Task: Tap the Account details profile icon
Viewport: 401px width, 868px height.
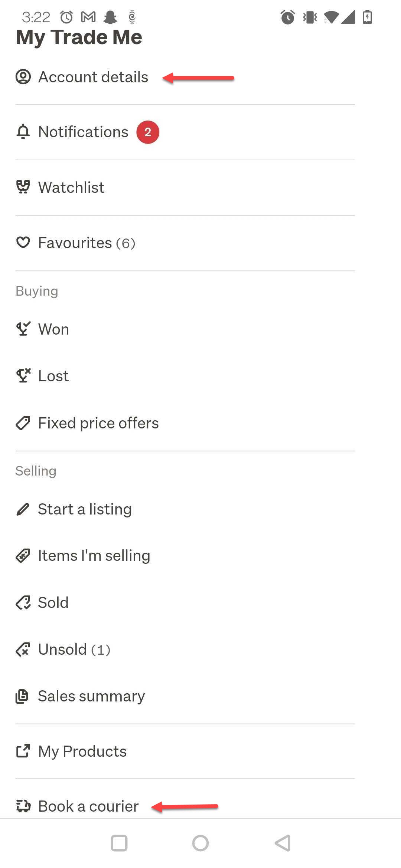Action: coord(23,77)
